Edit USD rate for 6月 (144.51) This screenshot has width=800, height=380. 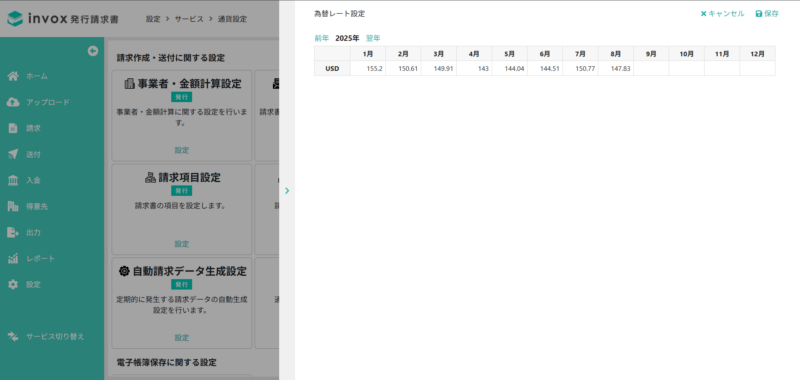click(x=545, y=68)
